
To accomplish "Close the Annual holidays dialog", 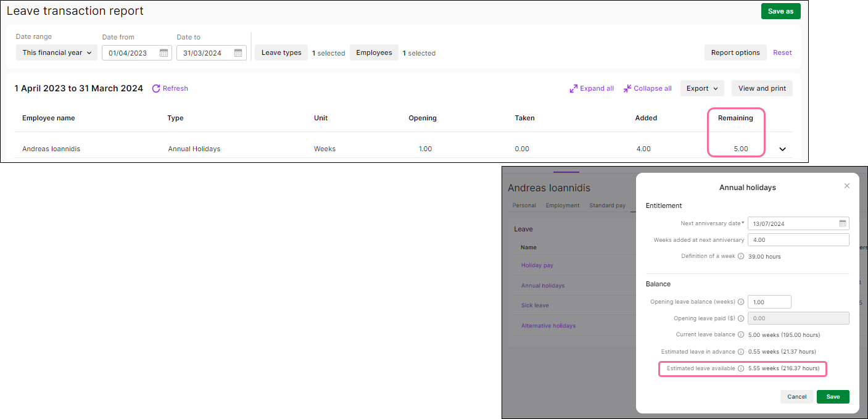I will point(846,186).
